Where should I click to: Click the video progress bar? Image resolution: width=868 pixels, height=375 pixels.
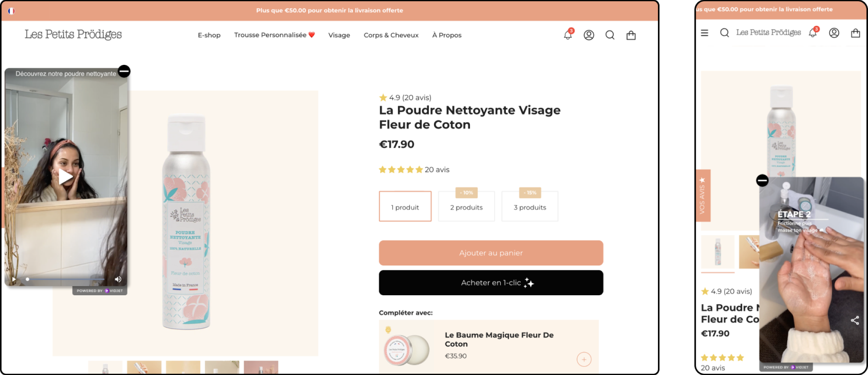65,279
